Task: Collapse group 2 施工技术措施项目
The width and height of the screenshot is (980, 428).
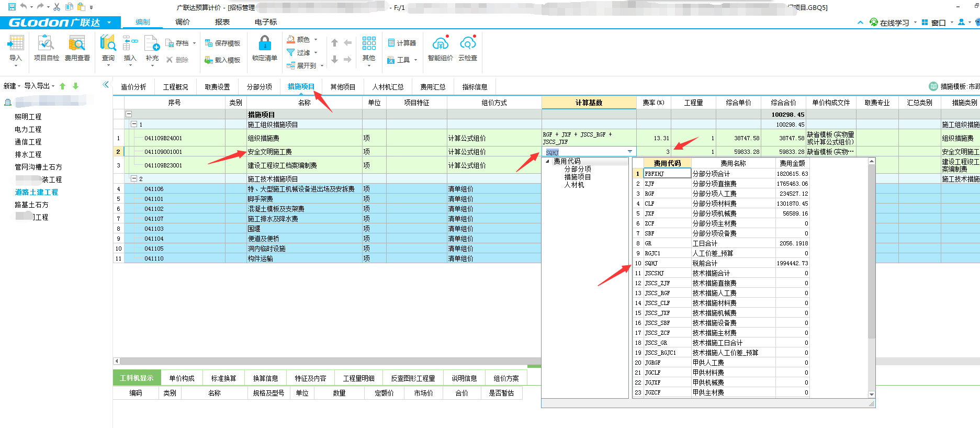Action: click(x=134, y=178)
